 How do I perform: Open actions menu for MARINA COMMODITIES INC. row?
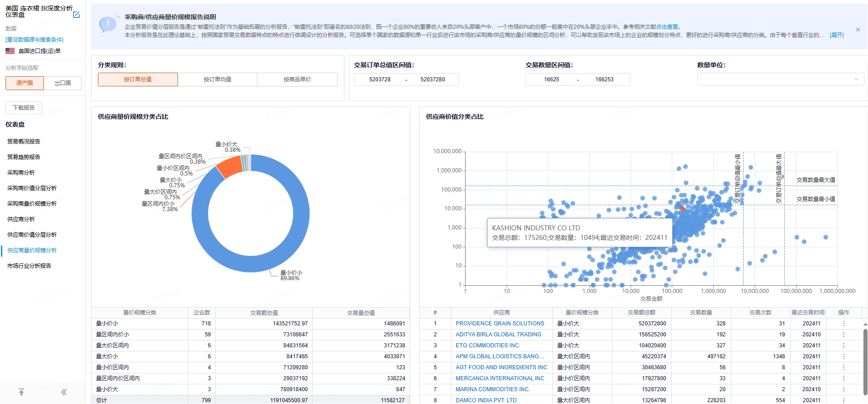tap(844, 389)
